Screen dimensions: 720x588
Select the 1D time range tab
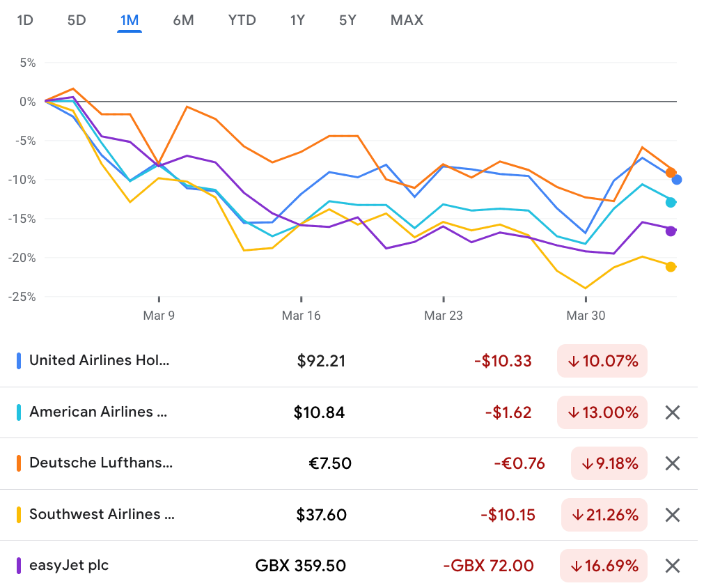[x=24, y=20]
